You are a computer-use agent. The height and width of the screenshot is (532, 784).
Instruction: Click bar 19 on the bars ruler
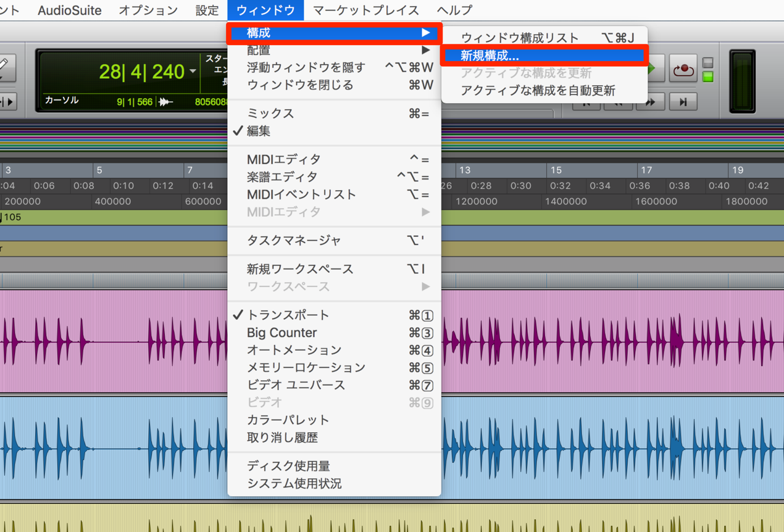(x=737, y=170)
